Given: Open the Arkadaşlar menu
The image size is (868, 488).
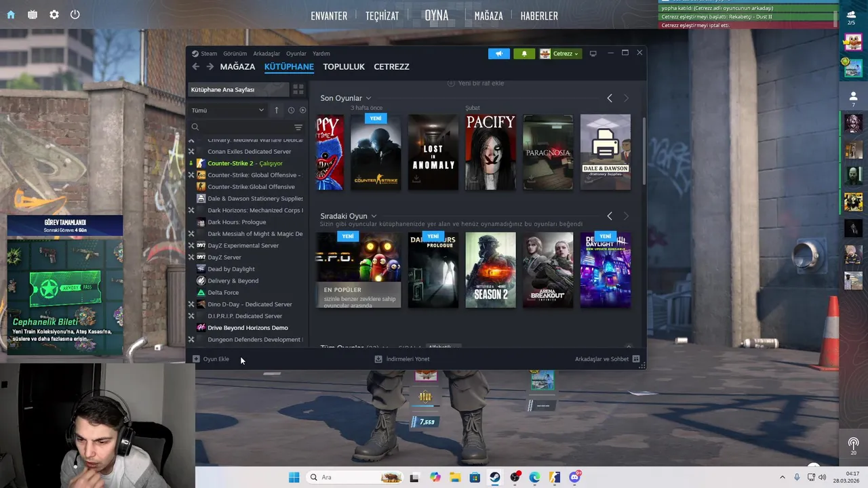Looking at the screenshot, I should coord(267,54).
